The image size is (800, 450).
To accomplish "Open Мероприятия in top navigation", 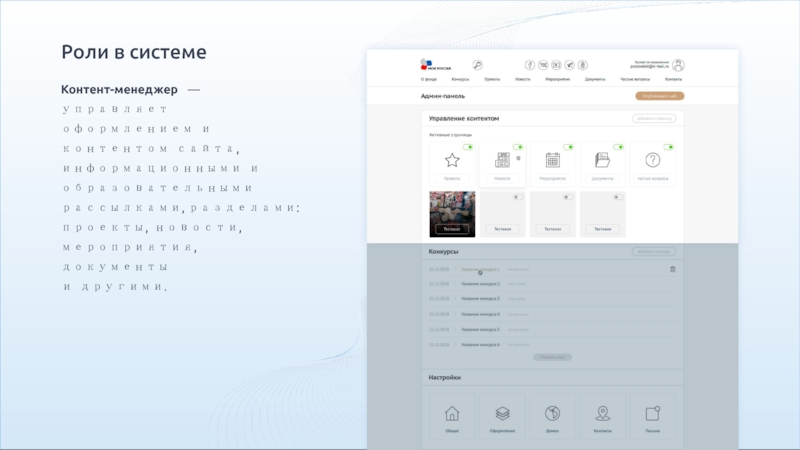I will 558,79.
